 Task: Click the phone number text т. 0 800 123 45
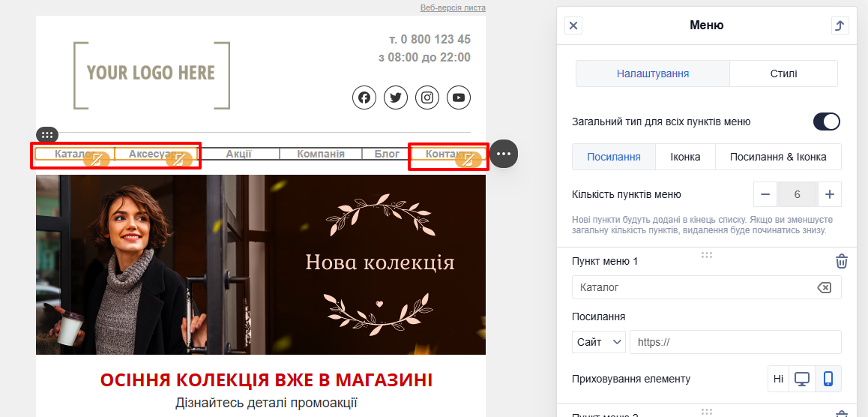click(430, 39)
